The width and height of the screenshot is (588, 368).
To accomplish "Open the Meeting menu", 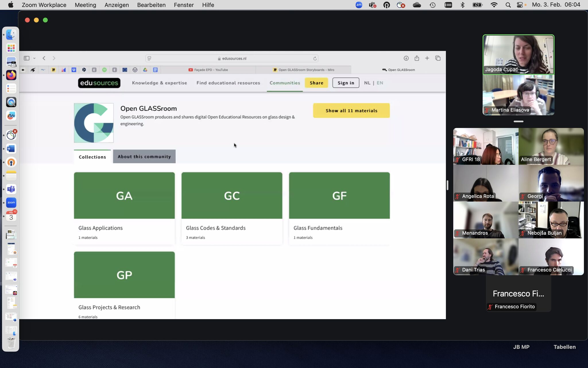I will coord(85,5).
